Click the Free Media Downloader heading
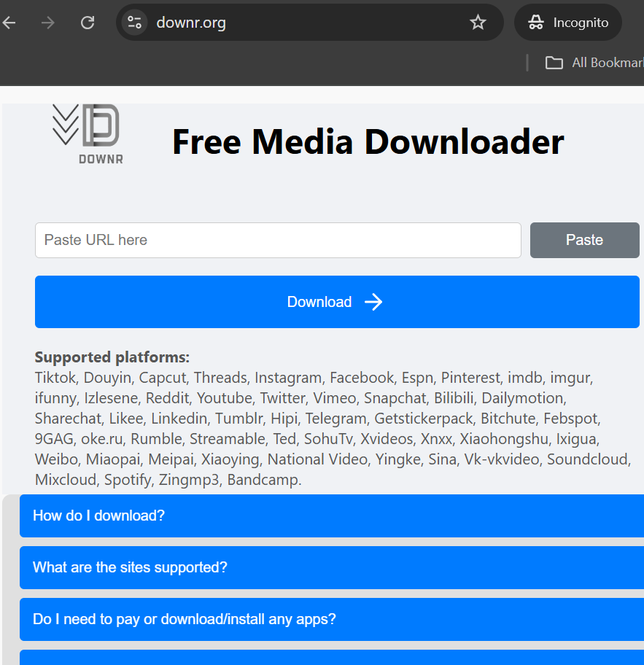Viewport: 644px width, 665px height. (368, 141)
